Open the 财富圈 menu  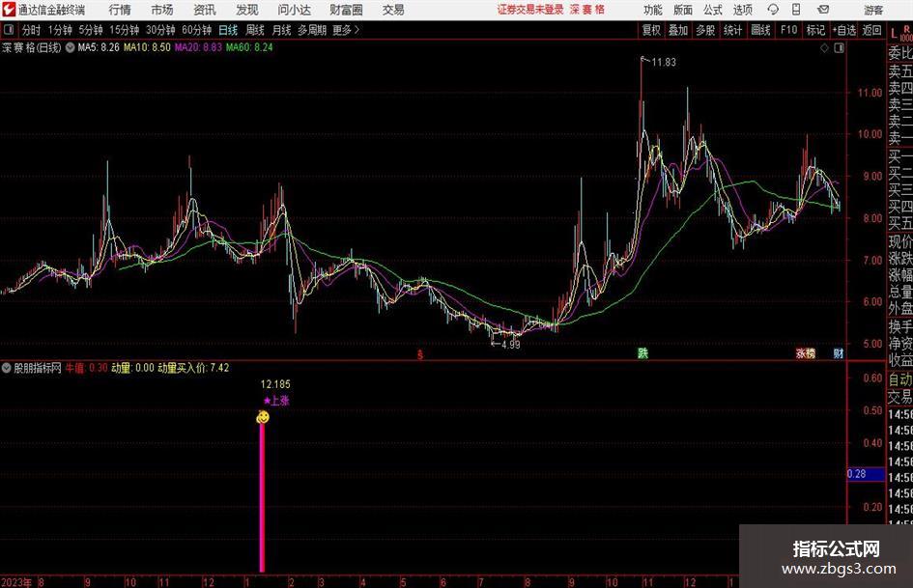point(346,10)
